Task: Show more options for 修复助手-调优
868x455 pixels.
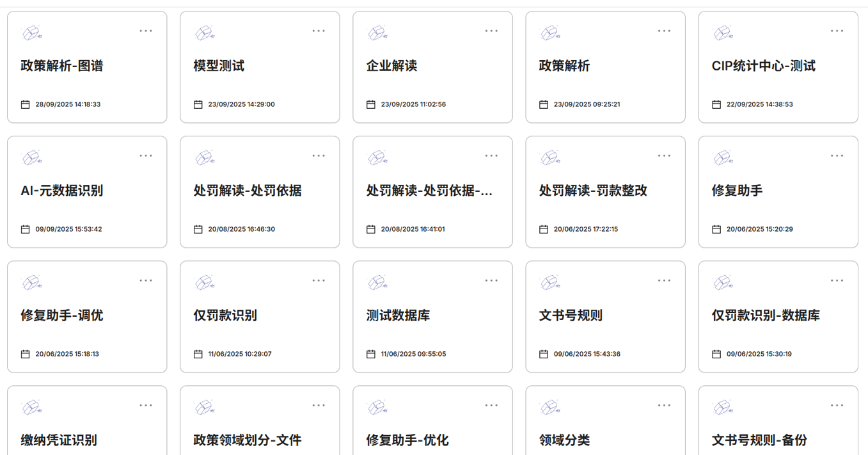Action: pyautogui.click(x=146, y=280)
